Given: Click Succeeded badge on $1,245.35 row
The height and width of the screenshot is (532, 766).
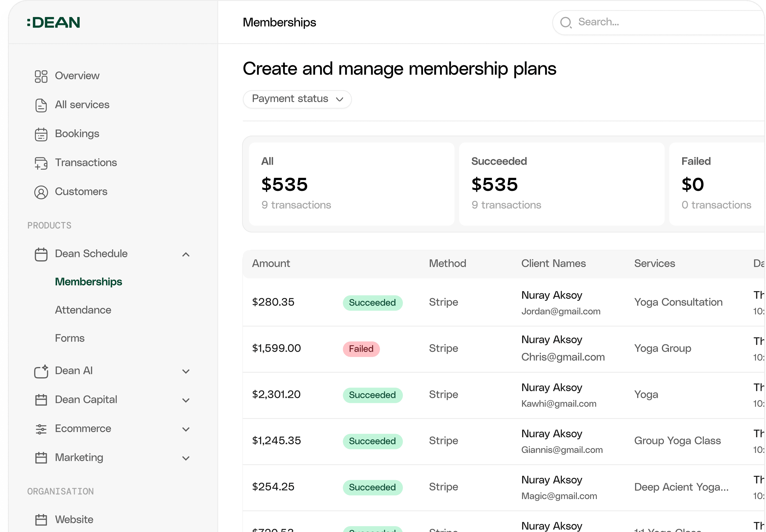Looking at the screenshot, I should pyautogui.click(x=372, y=441).
